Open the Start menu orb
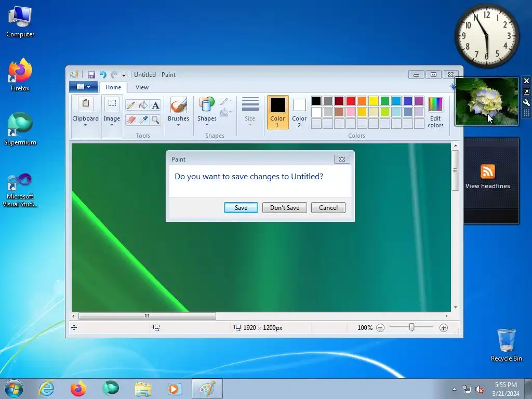 click(14, 389)
